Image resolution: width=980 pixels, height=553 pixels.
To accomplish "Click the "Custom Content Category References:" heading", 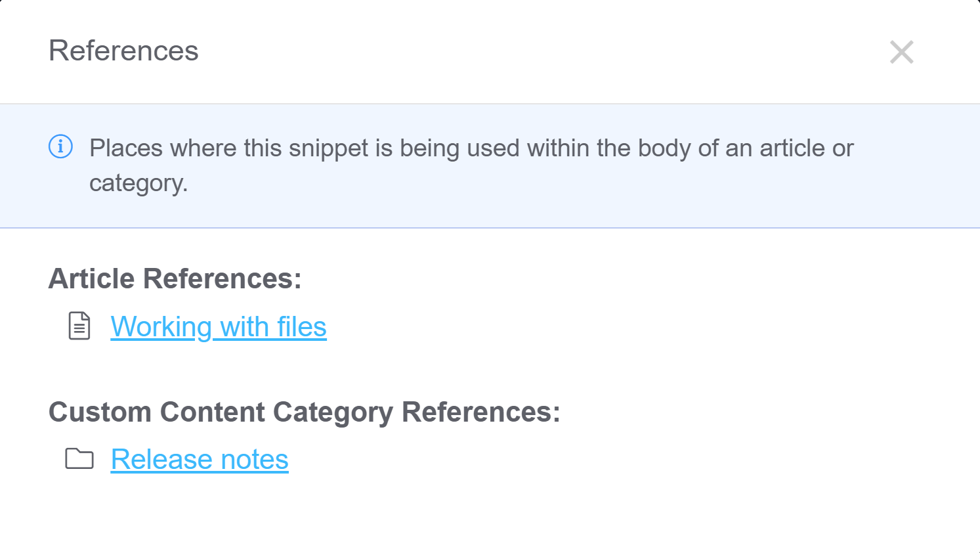I will (x=304, y=412).
